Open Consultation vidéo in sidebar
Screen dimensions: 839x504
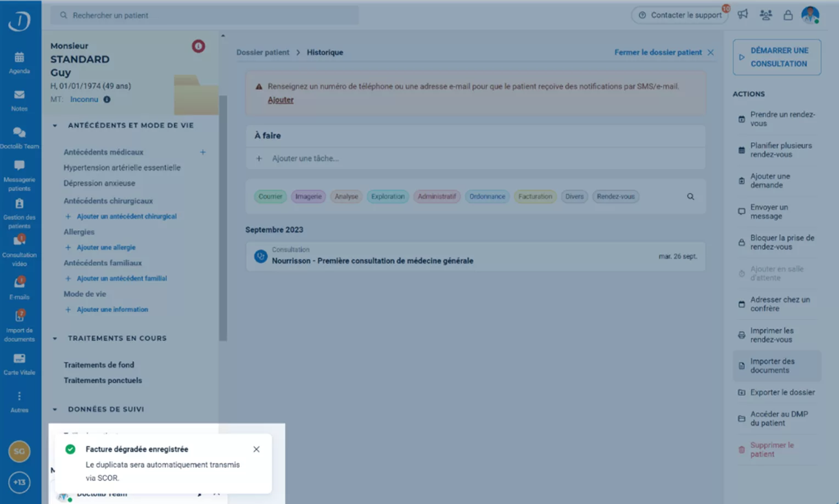(19, 242)
